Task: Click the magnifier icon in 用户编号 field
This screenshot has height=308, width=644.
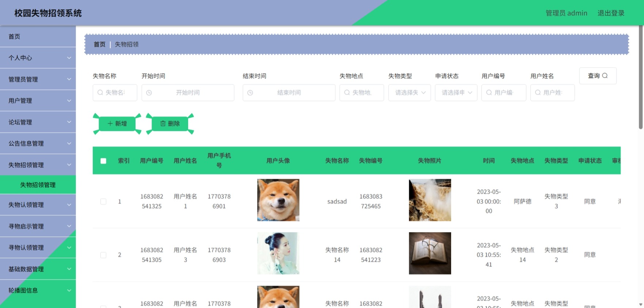Action: [x=489, y=93]
